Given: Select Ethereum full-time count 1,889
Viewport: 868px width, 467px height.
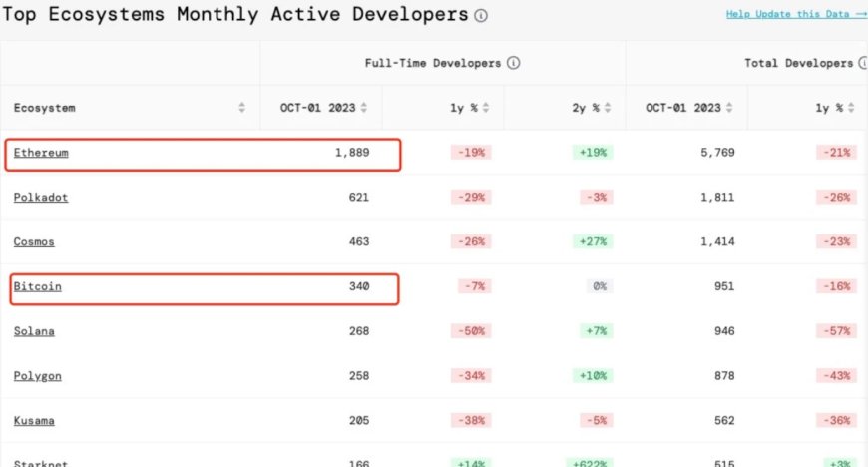Looking at the screenshot, I should (x=352, y=153).
